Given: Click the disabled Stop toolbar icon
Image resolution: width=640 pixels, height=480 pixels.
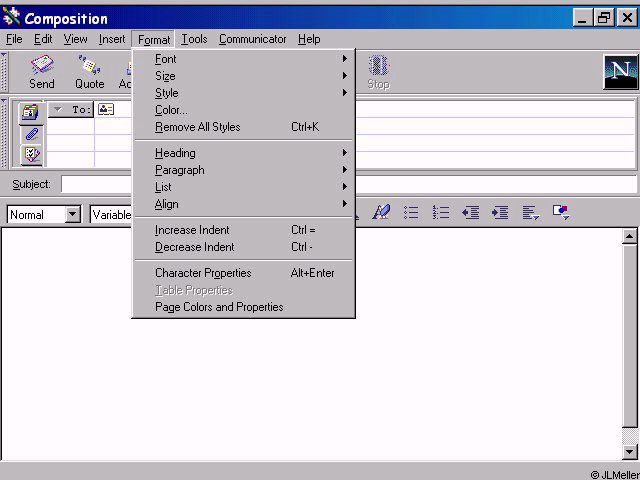Looking at the screenshot, I should [x=378, y=72].
